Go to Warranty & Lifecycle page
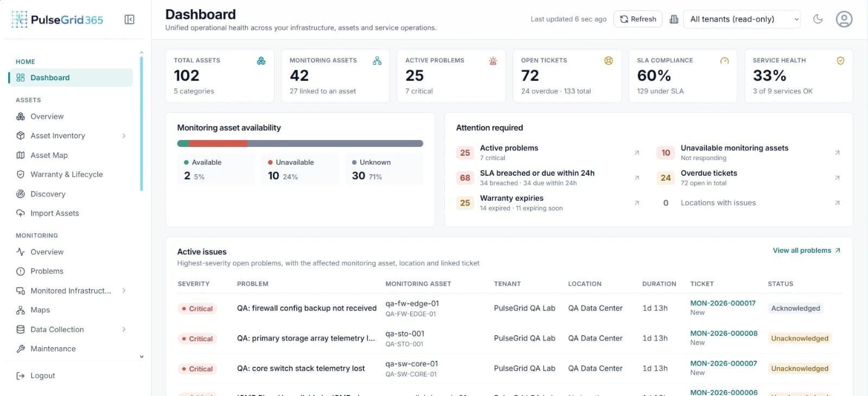 click(71, 174)
